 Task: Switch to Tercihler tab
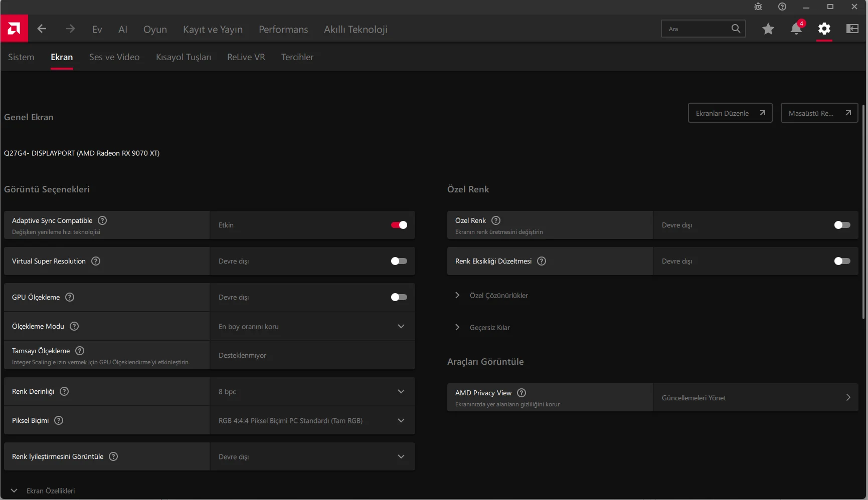(297, 57)
